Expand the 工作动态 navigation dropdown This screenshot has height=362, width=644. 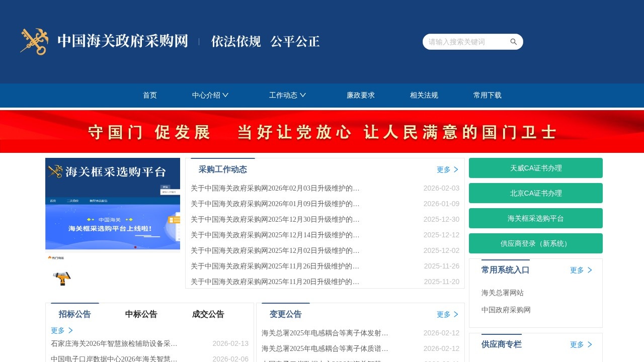coord(287,95)
